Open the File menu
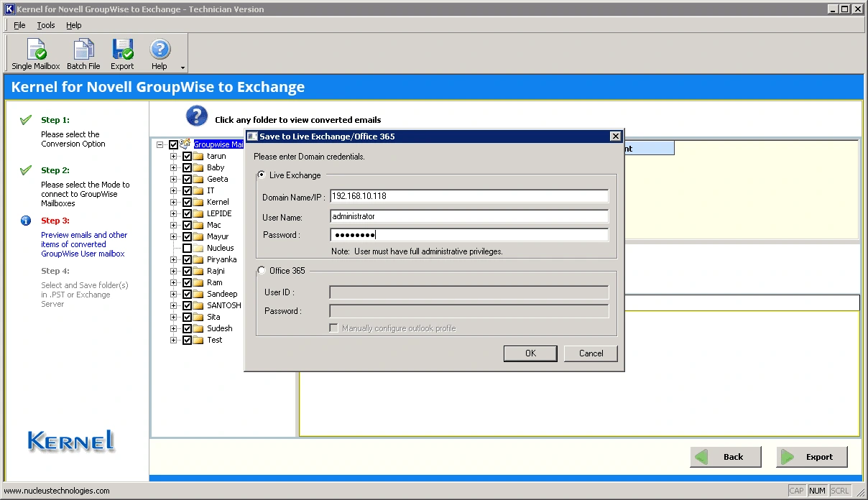This screenshot has width=868, height=500. click(19, 25)
